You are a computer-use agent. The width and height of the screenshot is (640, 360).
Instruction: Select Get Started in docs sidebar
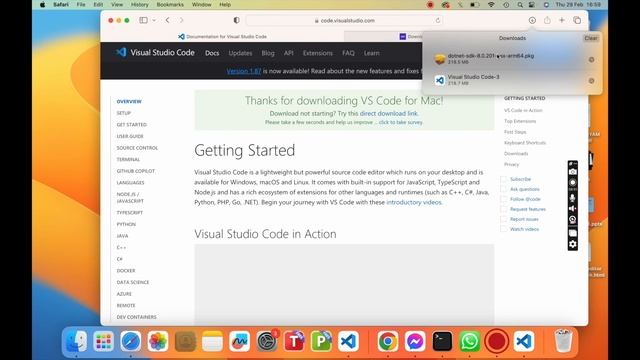click(x=131, y=124)
